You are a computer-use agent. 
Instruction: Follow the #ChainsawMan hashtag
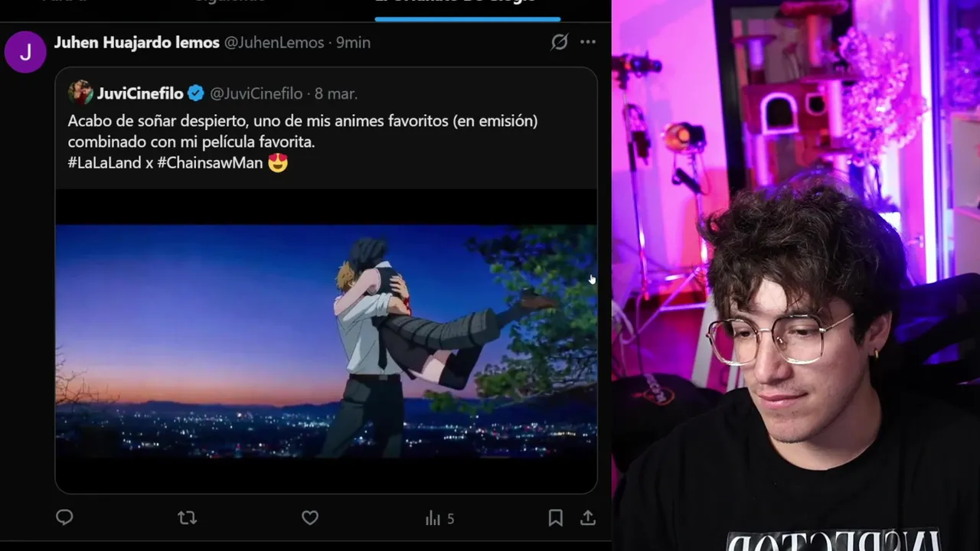click(x=210, y=162)
